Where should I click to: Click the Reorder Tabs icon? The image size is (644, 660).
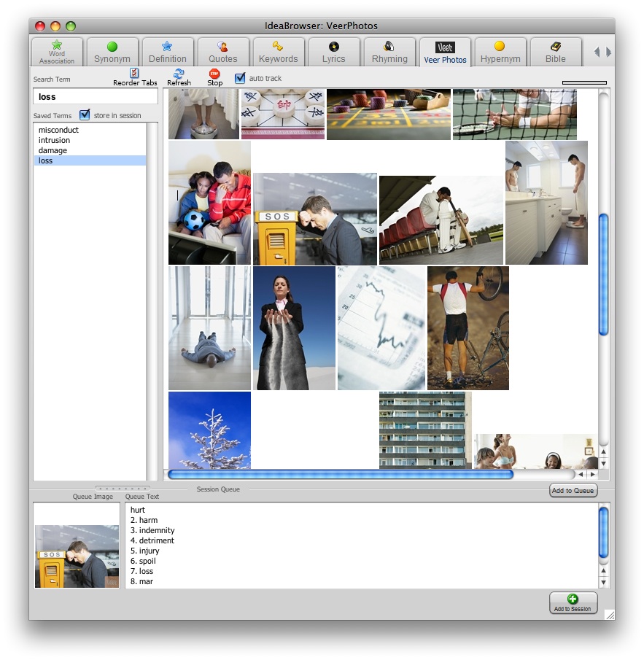(x=134, y=73)
